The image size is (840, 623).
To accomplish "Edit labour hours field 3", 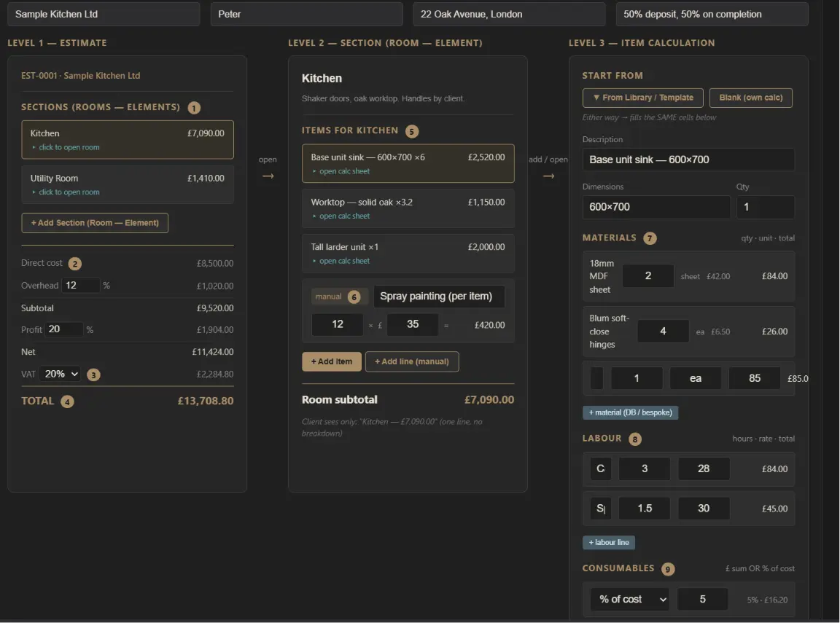I will point(645,469).
